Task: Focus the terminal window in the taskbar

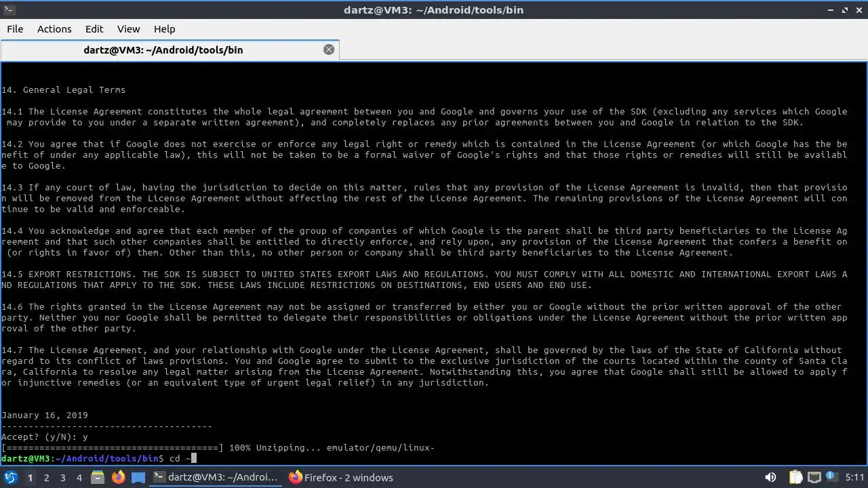Action: pos(217,478)
